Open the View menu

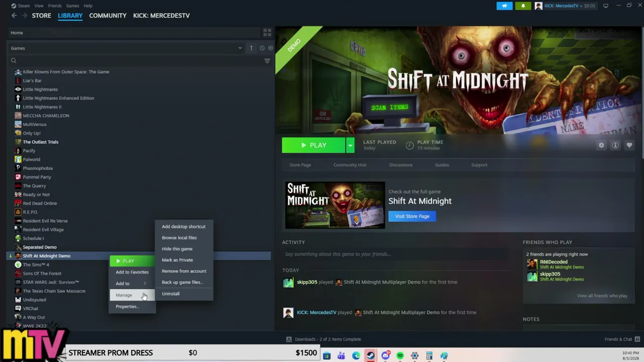coord(39,6)
